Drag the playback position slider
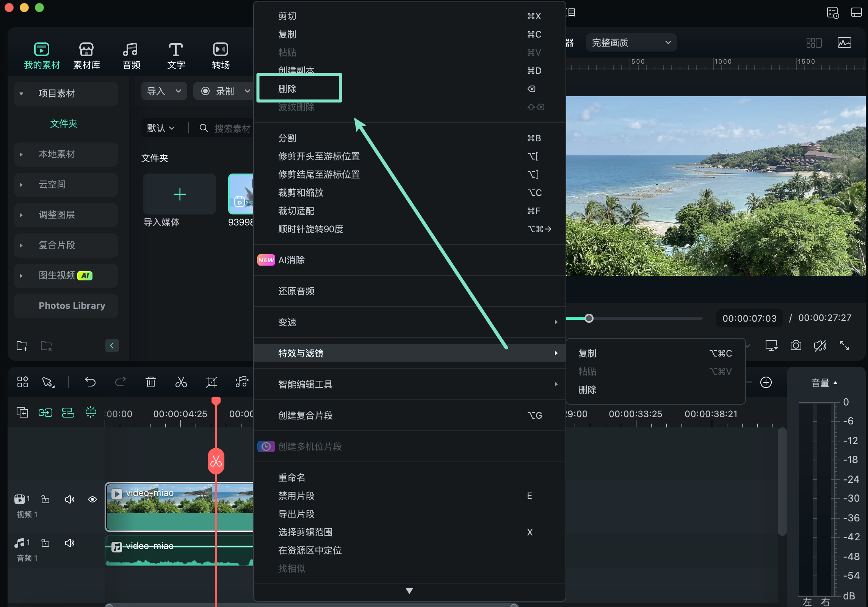Screen dimensions: 868x607 [589, 318]
